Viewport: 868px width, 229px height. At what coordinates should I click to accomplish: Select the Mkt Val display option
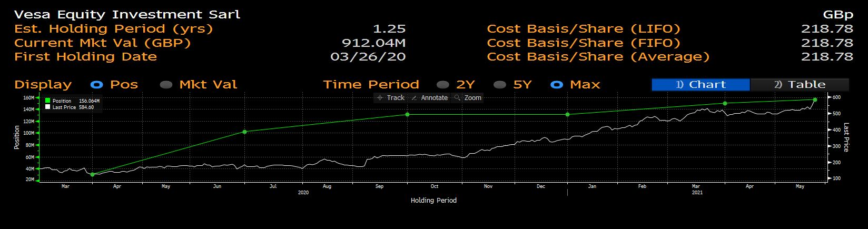(x=166, y=85)
